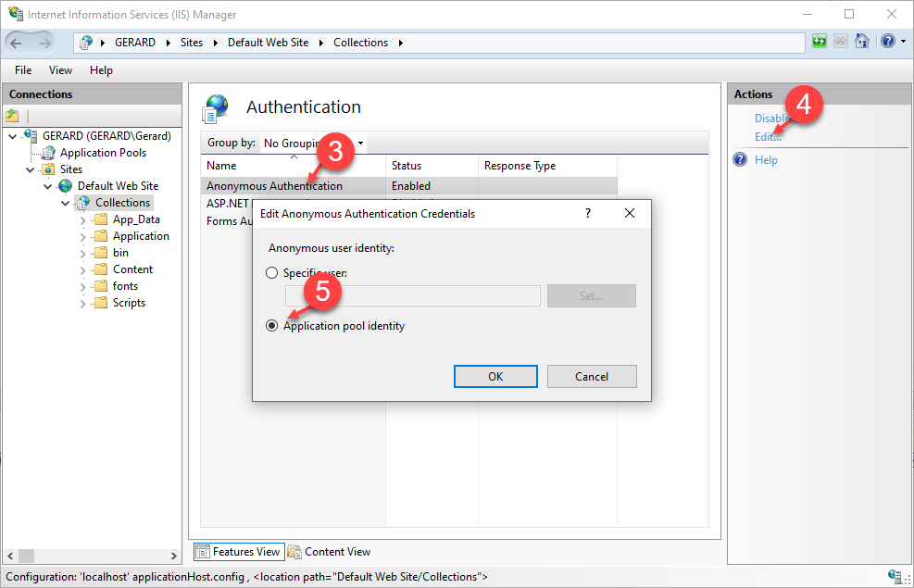The image size is (914, 588).
Task: Collapse the Default Web Site node
Action: coord(48,186)
